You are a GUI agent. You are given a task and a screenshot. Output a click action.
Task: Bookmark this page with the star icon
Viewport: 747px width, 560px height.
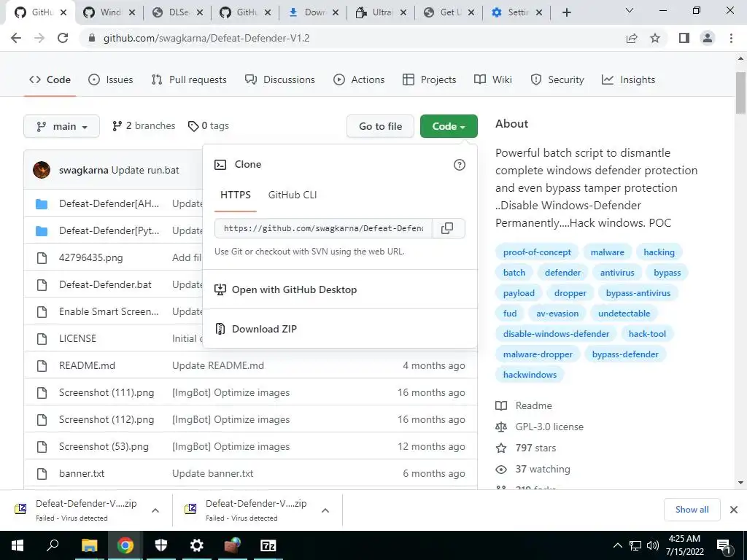point(655,38)
